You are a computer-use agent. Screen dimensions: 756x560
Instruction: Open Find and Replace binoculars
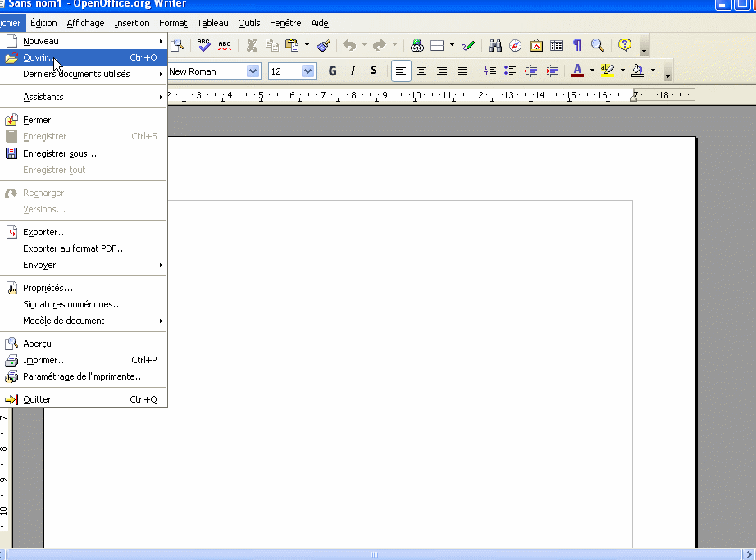(x=495, y=45)
